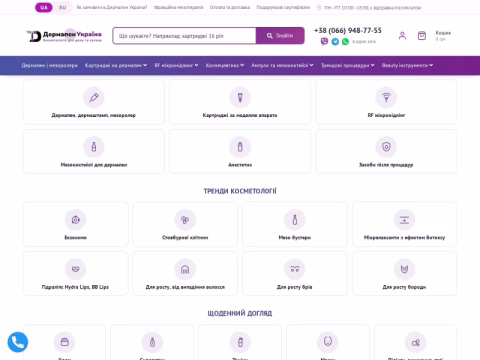Viewport: 480px width, 360px height.
Task: Click second daily care serum bottle icon
Action: (152, 342)
